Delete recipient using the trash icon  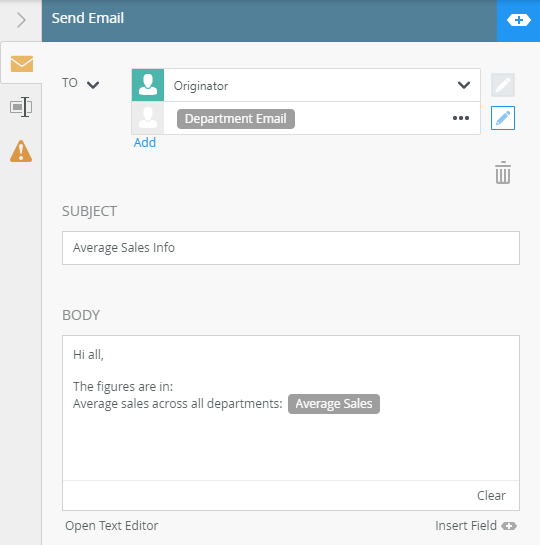click(503, 172)
